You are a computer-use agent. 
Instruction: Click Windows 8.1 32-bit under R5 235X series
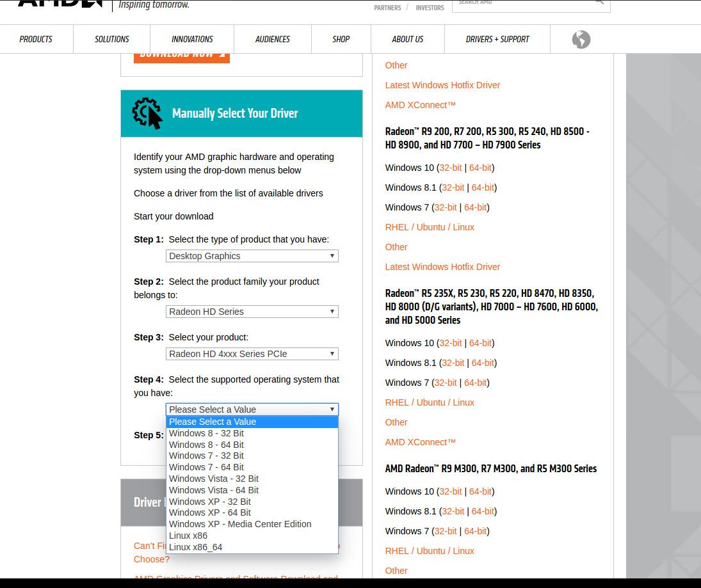click(453, 363)
